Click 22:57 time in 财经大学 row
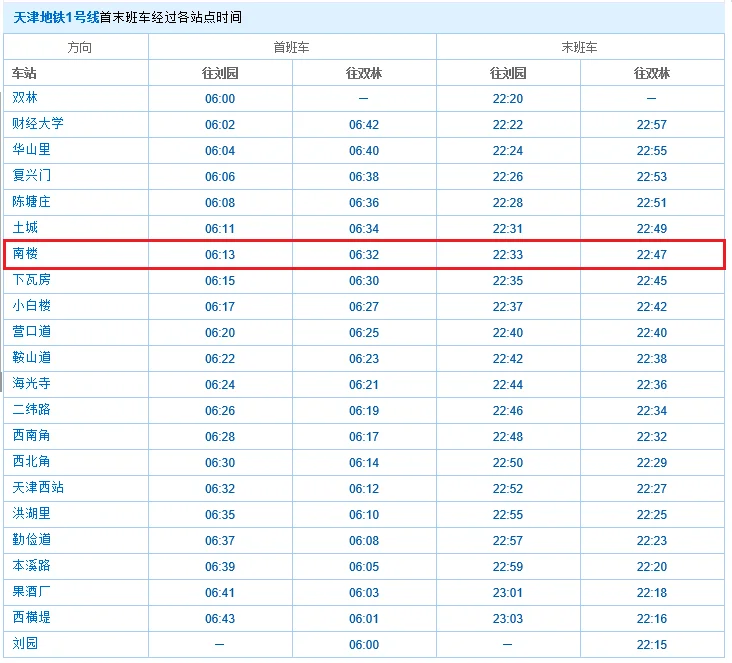The image size is (732, 663). point(652,125)
